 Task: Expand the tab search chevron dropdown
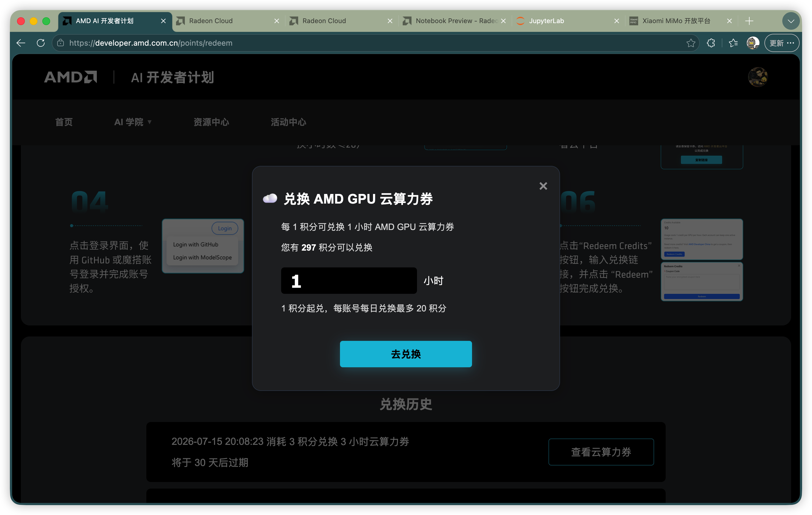(791, 21)
